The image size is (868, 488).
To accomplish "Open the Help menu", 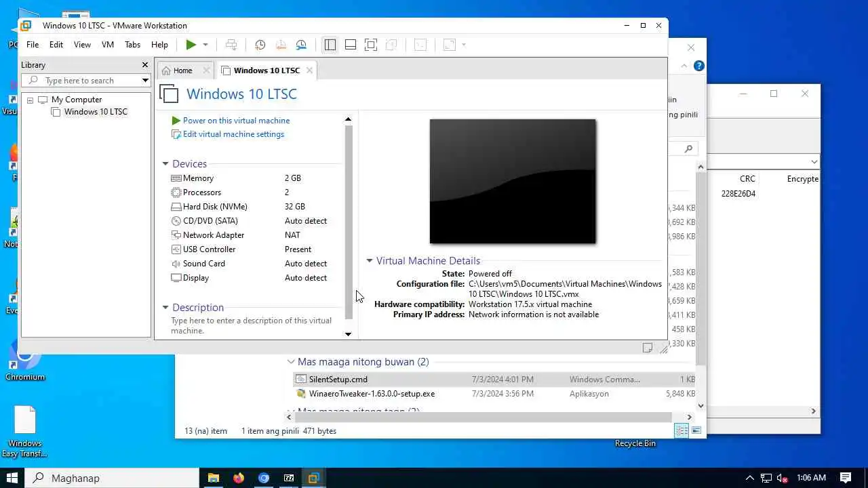I will [x=159, y=45].
